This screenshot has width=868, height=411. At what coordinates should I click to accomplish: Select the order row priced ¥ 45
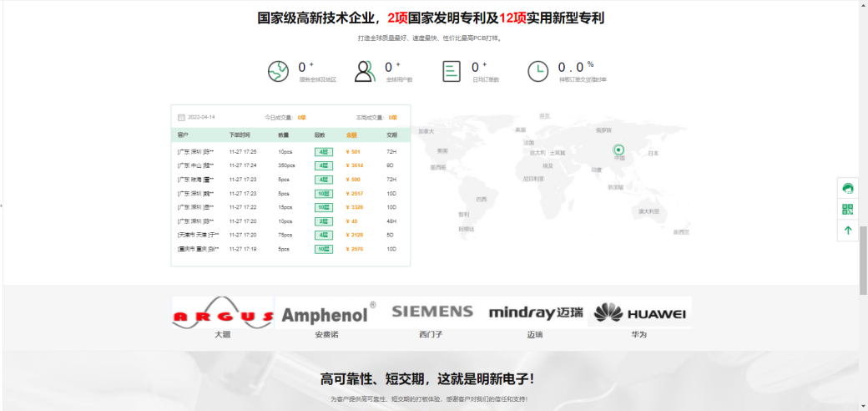[x=290, y=221]
